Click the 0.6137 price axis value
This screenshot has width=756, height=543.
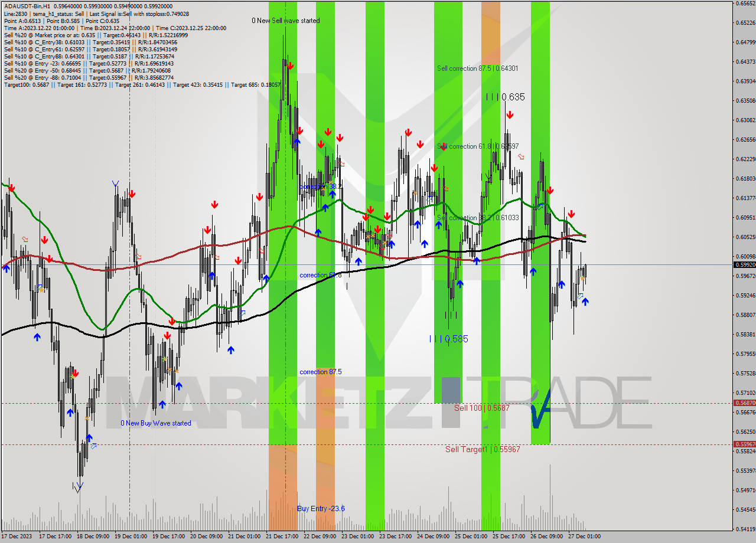[746, 198]
